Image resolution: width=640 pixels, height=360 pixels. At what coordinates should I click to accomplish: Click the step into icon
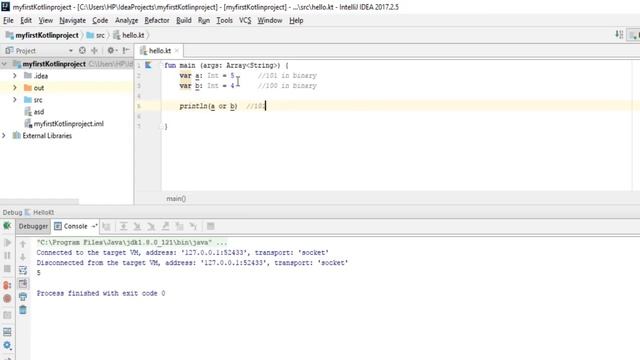[138, 226]
